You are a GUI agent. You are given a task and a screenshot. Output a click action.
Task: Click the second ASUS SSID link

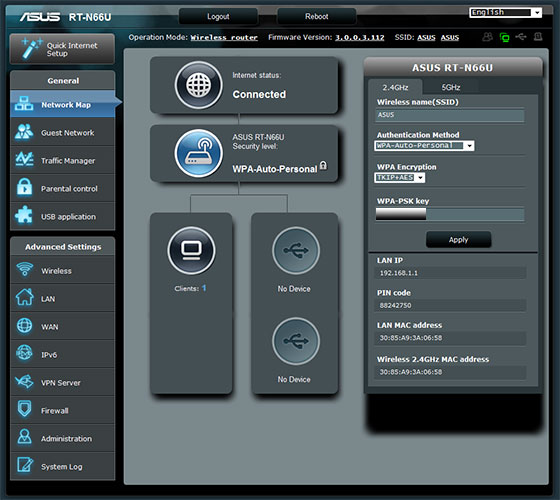coord(450,38)
